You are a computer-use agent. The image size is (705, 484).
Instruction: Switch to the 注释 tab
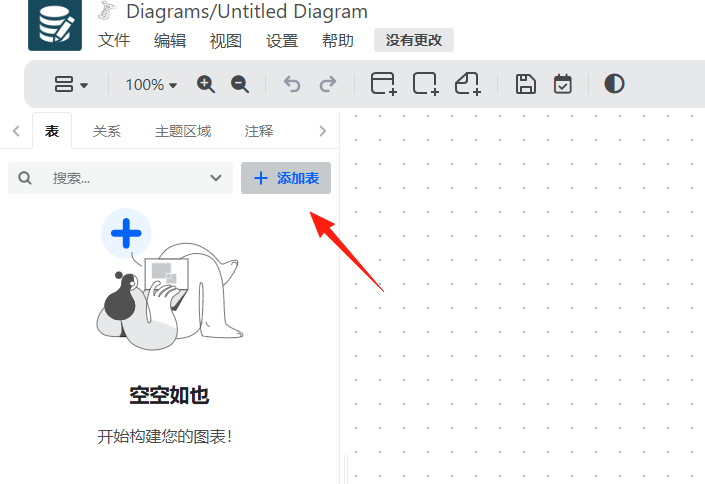coord(259,131)
